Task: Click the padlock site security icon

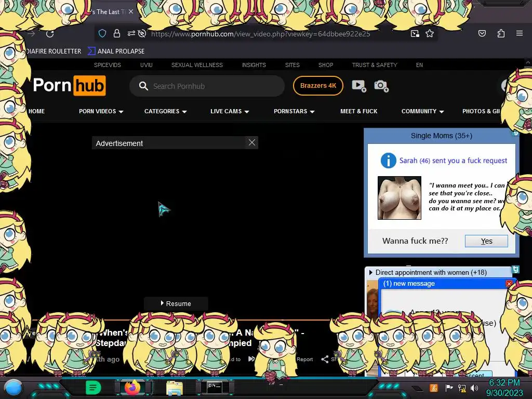Action: coord(117,33)
